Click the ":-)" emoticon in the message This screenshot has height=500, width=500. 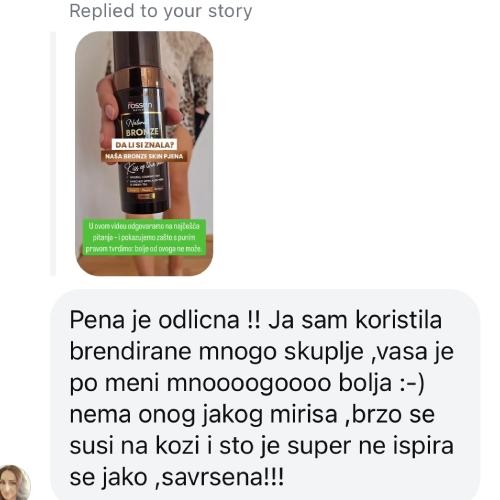pos(412,383)
